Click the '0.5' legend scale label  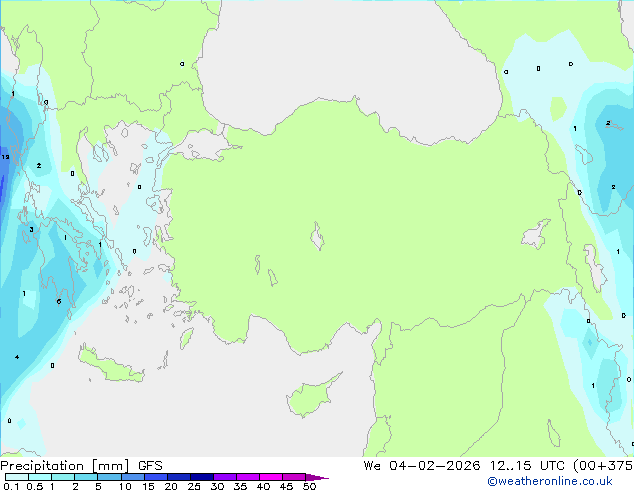point(34,486)
